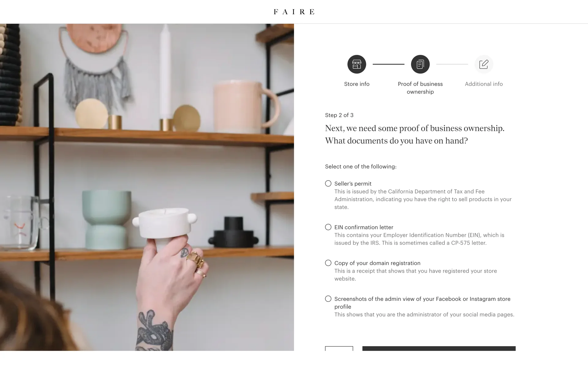Select Copy of your domain registration option
Viewport: 588px width, 368px height.
click(x=328, y=263)
